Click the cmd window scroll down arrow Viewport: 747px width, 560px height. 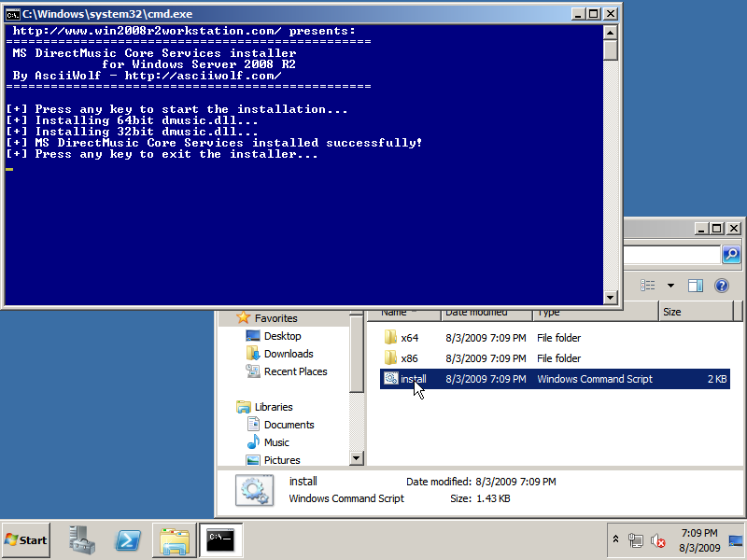pyautogui.click(x=611, y=298)
